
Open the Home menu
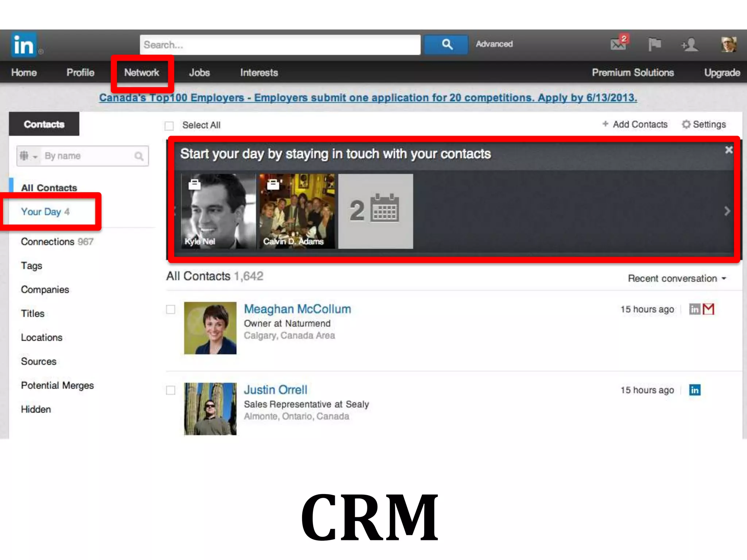tap(24, 73)
